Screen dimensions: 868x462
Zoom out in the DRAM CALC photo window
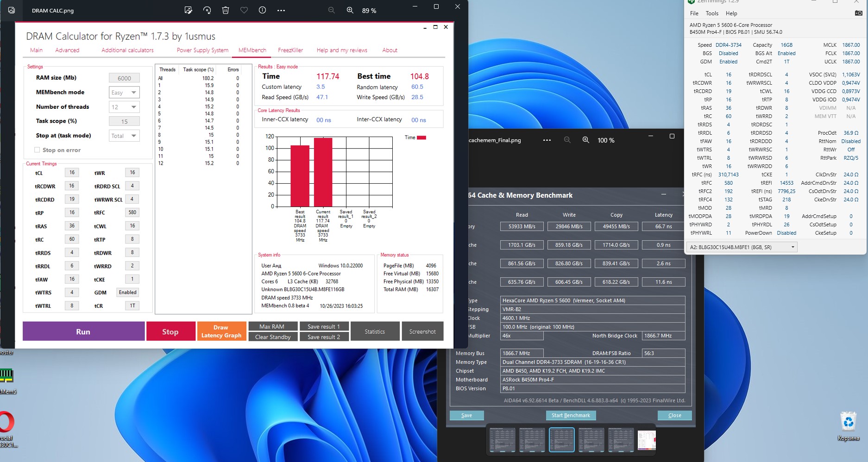[332, 10]
